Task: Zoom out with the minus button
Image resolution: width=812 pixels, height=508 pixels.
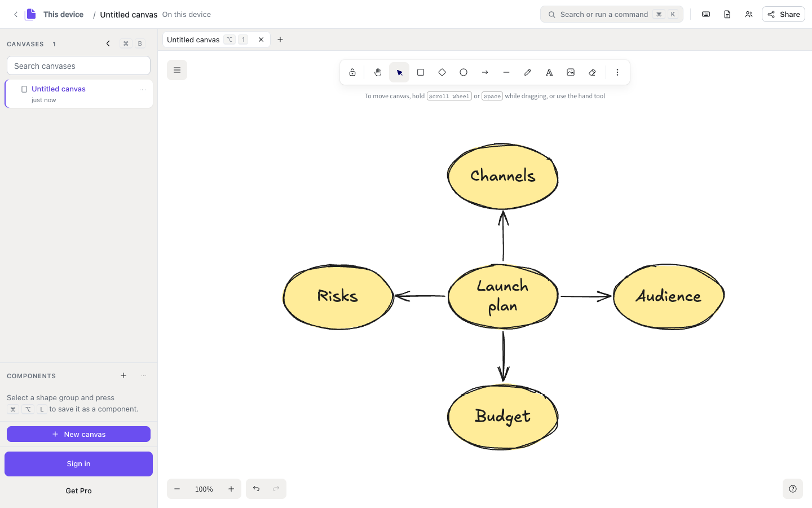Action: (177, 489)
